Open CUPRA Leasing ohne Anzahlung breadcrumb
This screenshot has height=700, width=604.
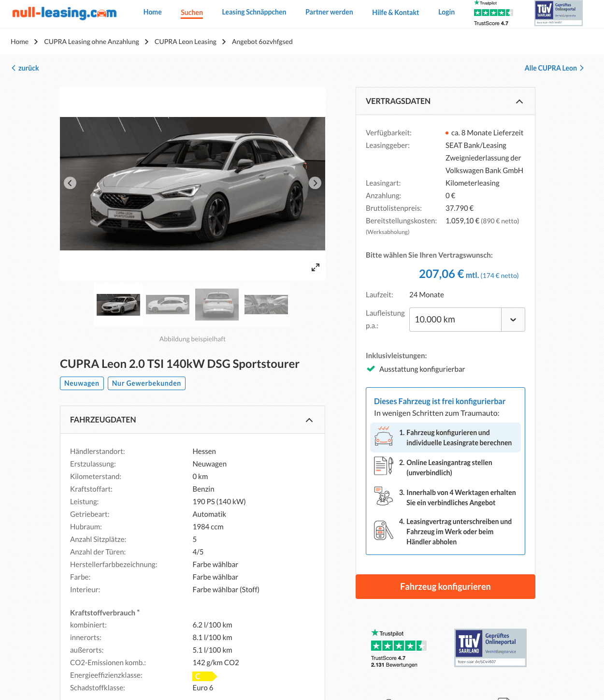91,42
